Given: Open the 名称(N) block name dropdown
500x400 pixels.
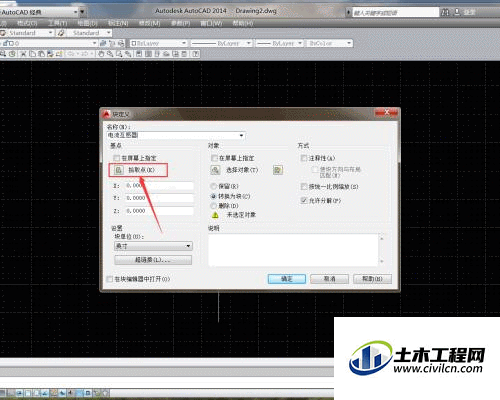Looking at the screenshot, I should pyautogui.click(x=241, y=135).
